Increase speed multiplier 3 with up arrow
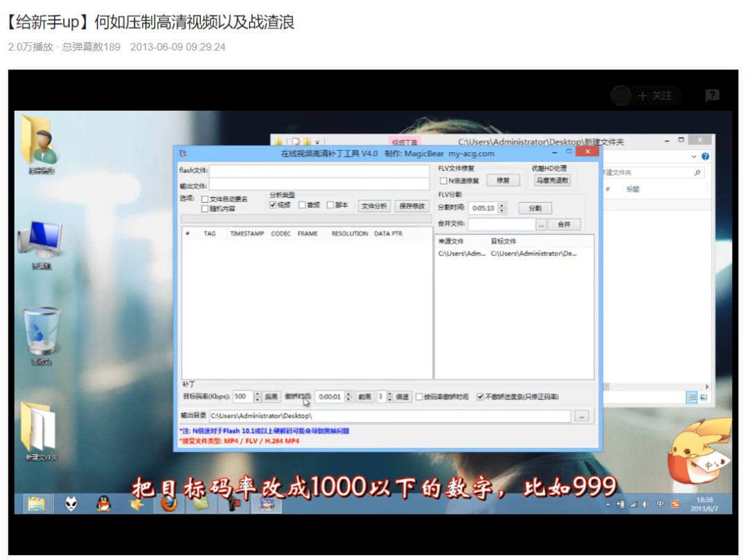This screenshot has height=560, width=748. pyautogui.click(x=390, y=394)
